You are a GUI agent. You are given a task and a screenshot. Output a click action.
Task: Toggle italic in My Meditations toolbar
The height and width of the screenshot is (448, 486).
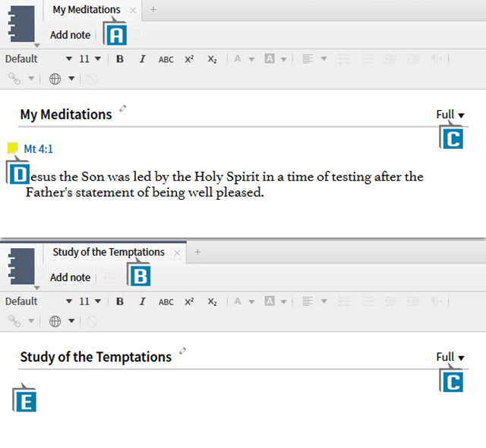tap(142, 59)
